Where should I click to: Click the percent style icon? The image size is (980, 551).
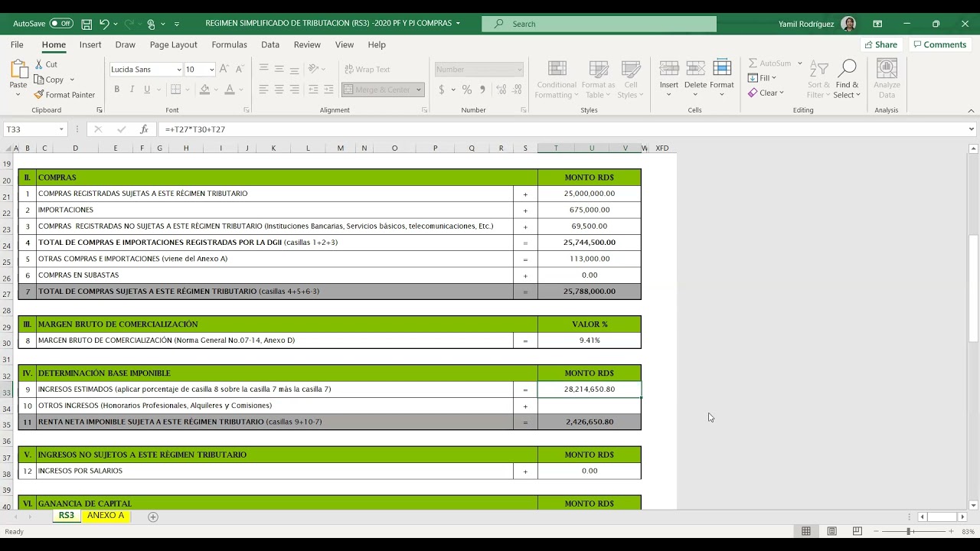(466, 90)
